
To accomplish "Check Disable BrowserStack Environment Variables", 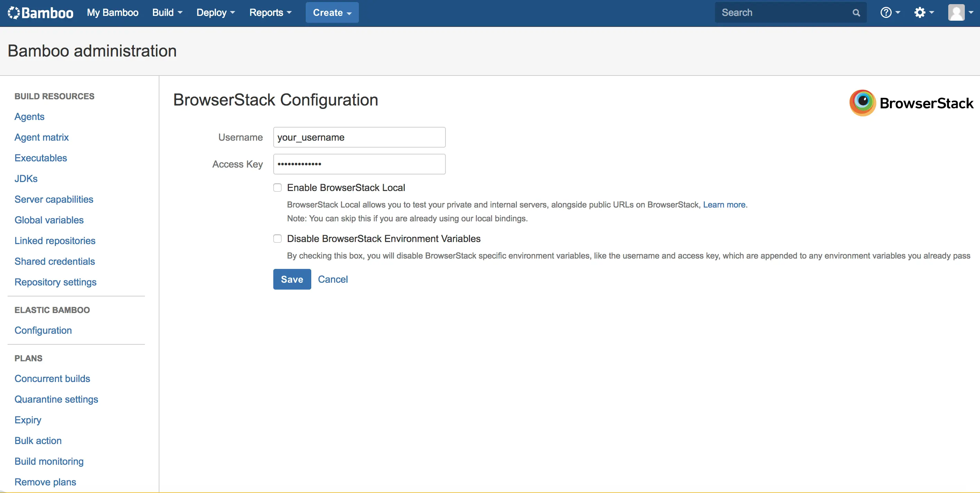I will pyautogui.click(x=277, y=238).
